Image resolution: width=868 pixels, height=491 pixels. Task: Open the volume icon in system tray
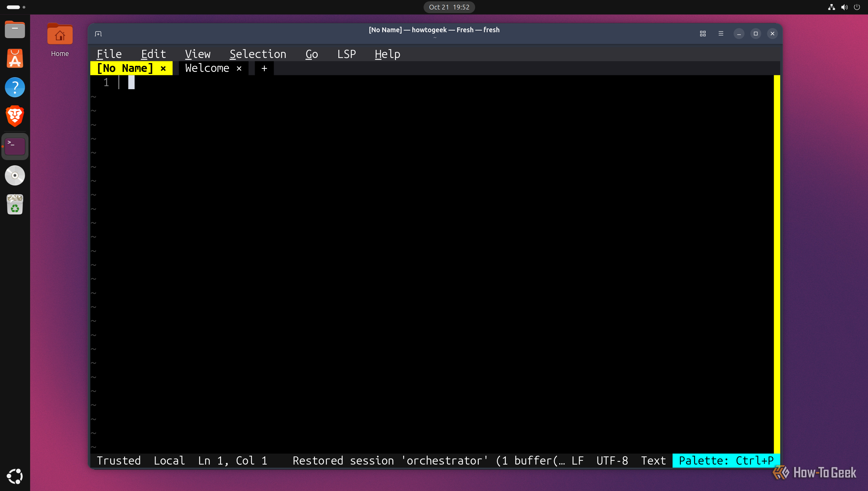click(844, 7)
